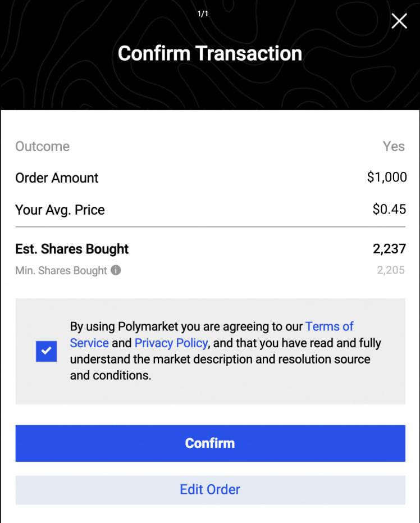Select the $1,000 order amount value
The width and height of the screenshot is (420, 523).
(x=387, y=177)
